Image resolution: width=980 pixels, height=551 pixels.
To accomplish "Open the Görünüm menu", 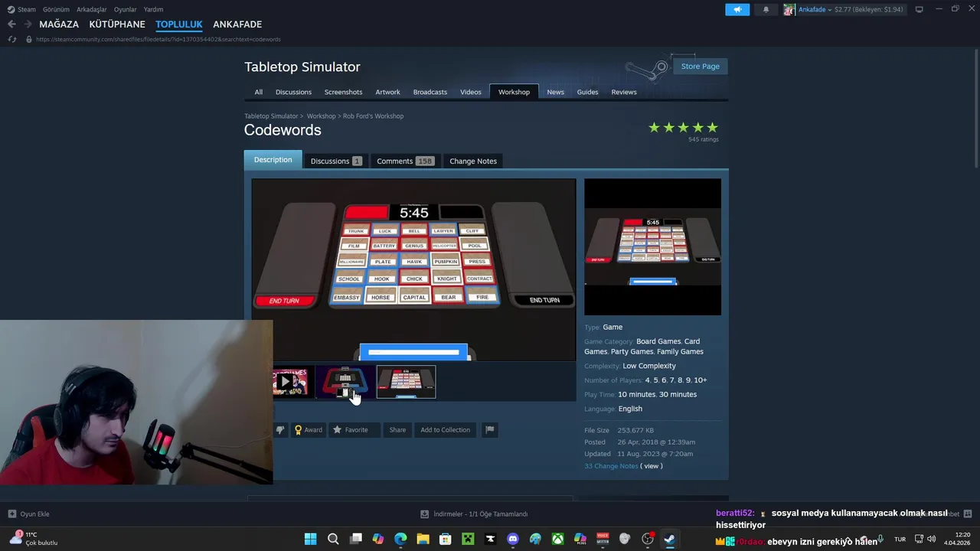I will point(56,9).
